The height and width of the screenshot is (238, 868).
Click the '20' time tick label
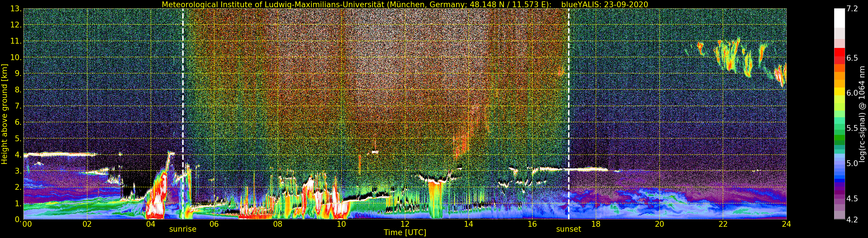tap(659, 224)
